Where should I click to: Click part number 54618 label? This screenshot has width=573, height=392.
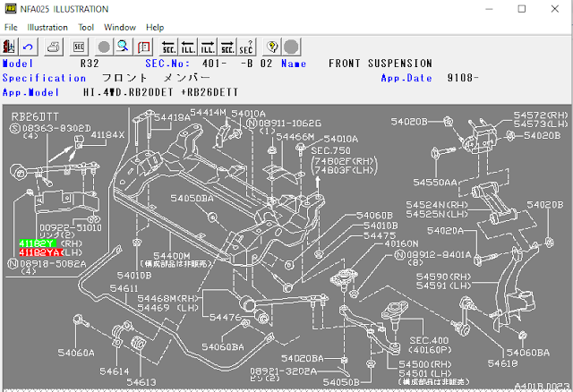(502, 363)
